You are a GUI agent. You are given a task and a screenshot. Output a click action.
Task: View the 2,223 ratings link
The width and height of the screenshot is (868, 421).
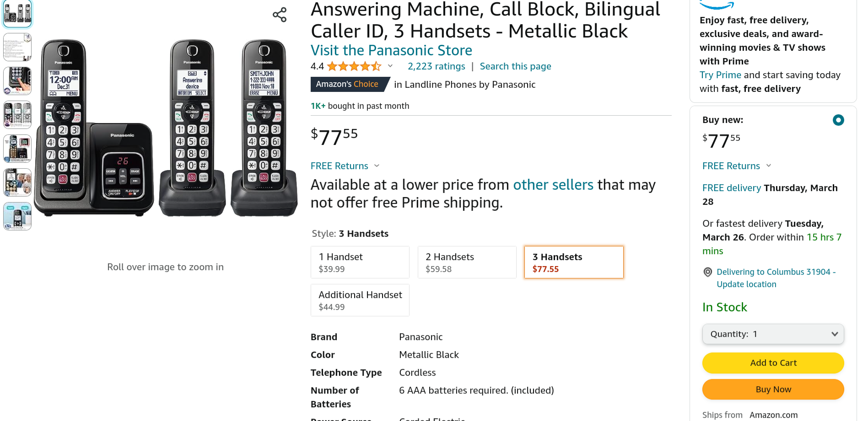click(x=436, y=66)
